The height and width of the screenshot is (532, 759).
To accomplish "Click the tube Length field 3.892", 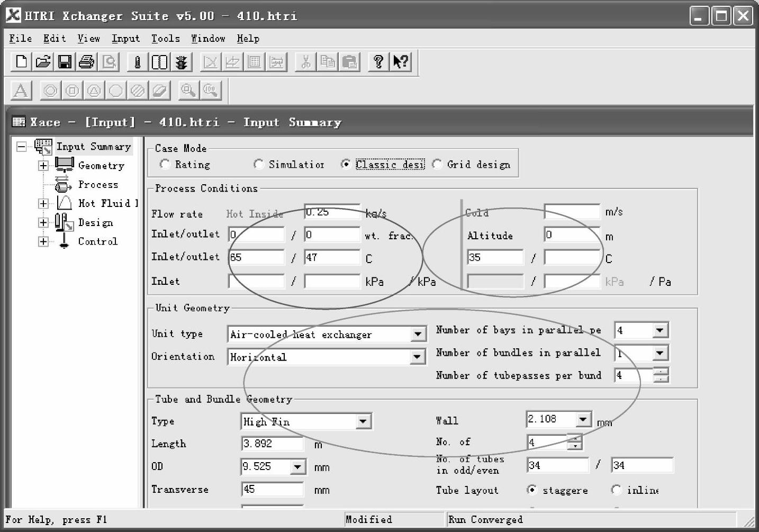I will (x=273, y=444).
